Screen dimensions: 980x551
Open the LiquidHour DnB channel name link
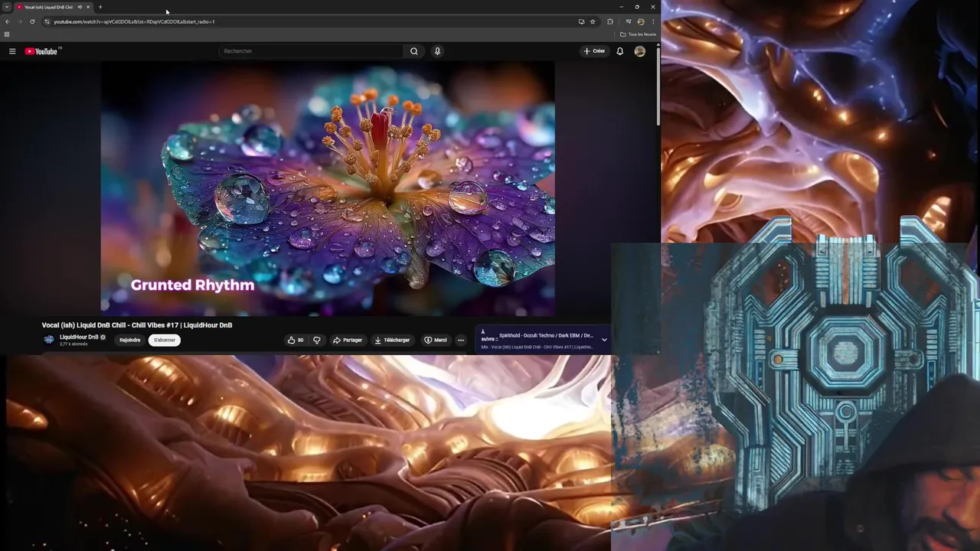point(79,337)
